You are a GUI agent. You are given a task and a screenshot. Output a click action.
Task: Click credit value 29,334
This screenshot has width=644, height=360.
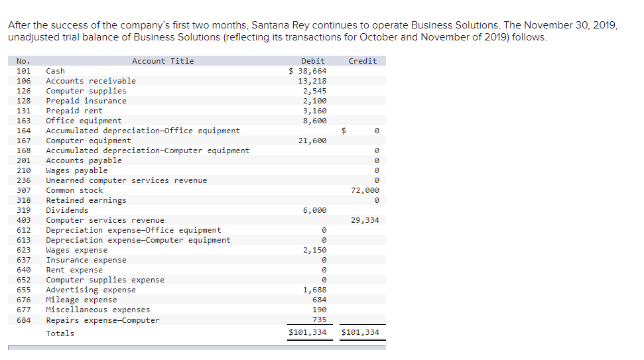coord(365,220)
